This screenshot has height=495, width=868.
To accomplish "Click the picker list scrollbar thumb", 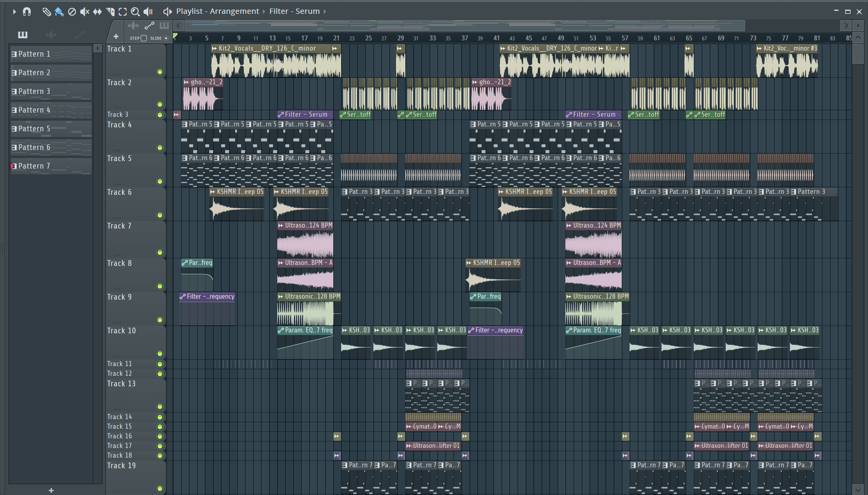I will pyautogui.click(x=98, y=48).
